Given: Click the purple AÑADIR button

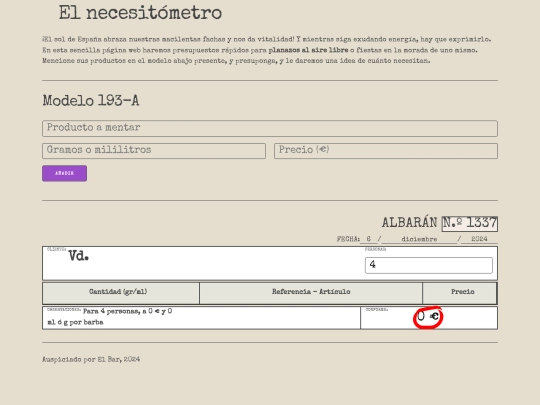Looking at the screenshot, I should (x=64, y=173).
